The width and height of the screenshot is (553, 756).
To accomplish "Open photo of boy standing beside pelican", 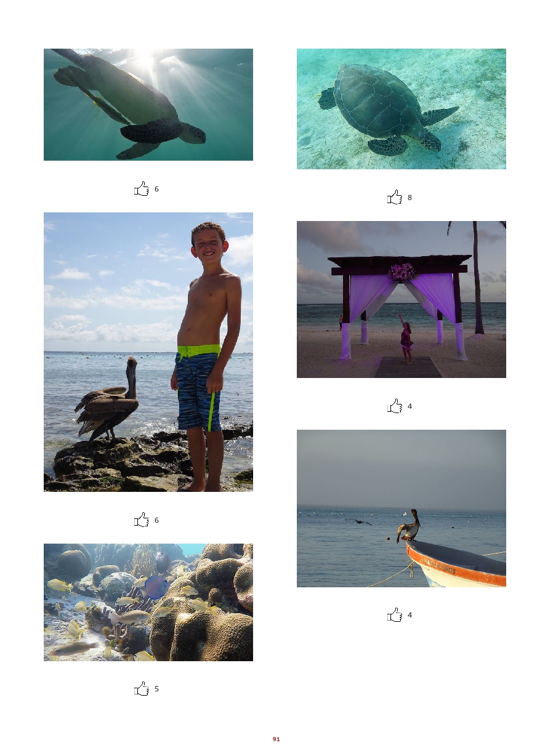I will coord(148,352).
